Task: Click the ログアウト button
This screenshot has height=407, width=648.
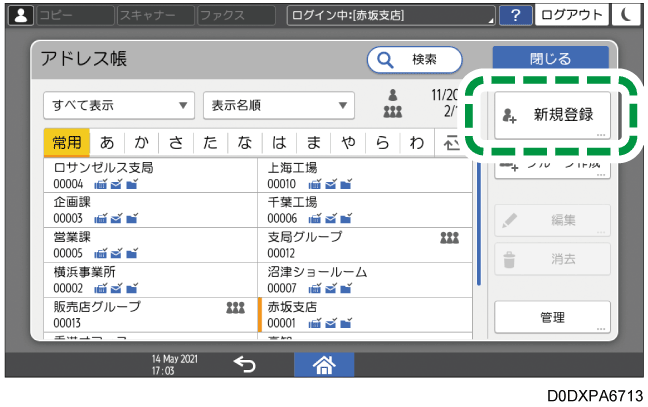Action: (x=572, y=15)
